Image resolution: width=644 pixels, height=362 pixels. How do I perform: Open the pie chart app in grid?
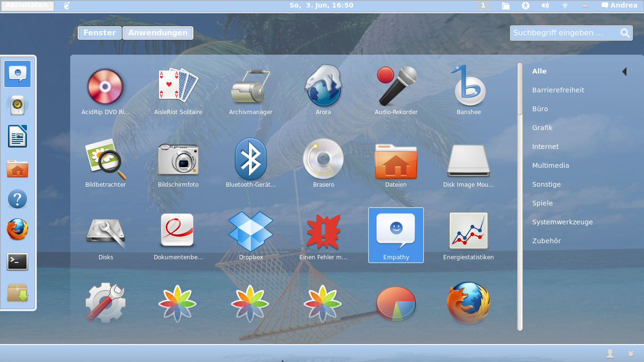coord(396,303)
